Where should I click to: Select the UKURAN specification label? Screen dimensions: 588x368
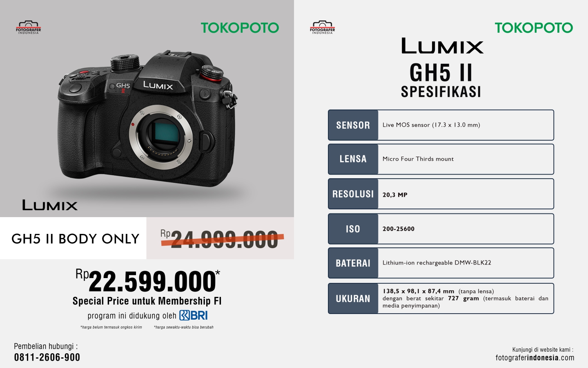click(353, 298)
